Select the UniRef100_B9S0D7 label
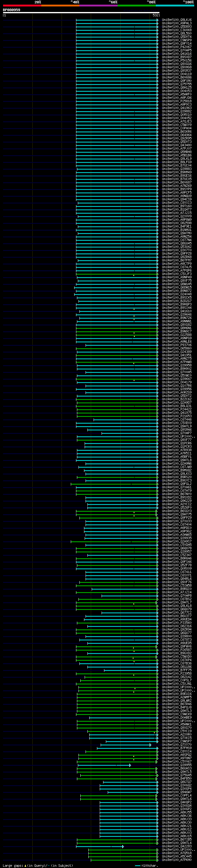Image resolution: width=197 pixels, height=868 pixels. (177, 57)
